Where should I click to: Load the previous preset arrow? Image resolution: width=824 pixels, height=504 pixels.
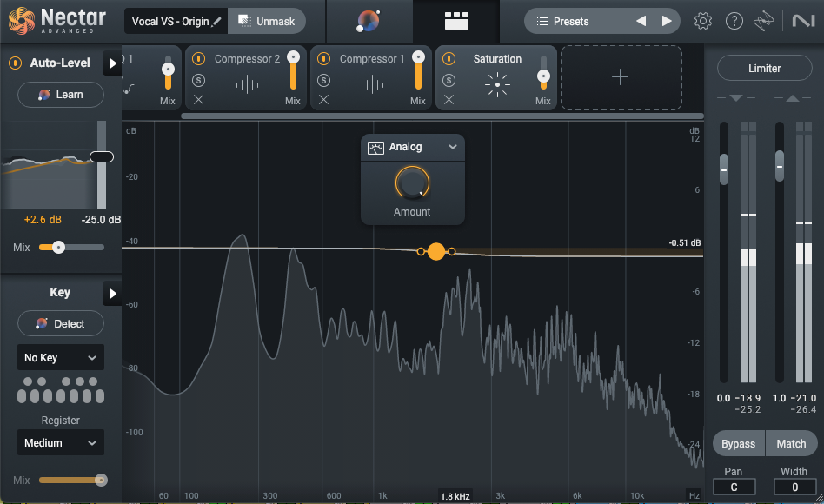(641, 21)
